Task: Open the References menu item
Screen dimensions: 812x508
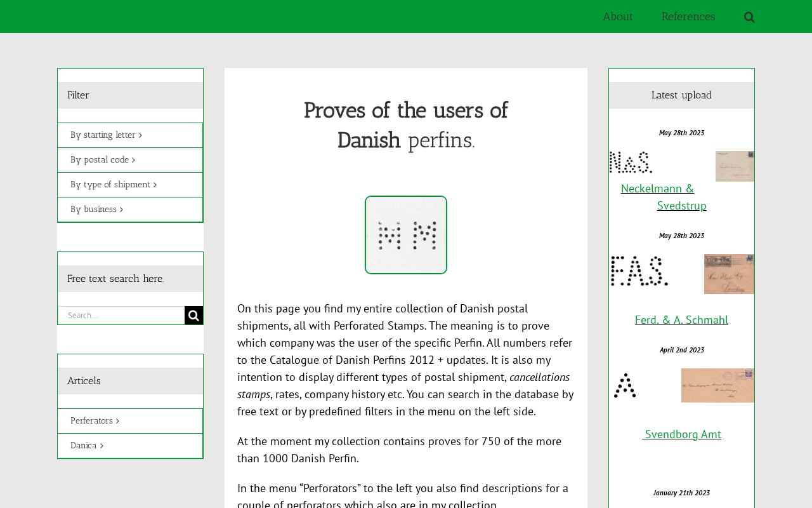Action: point(688,17)
